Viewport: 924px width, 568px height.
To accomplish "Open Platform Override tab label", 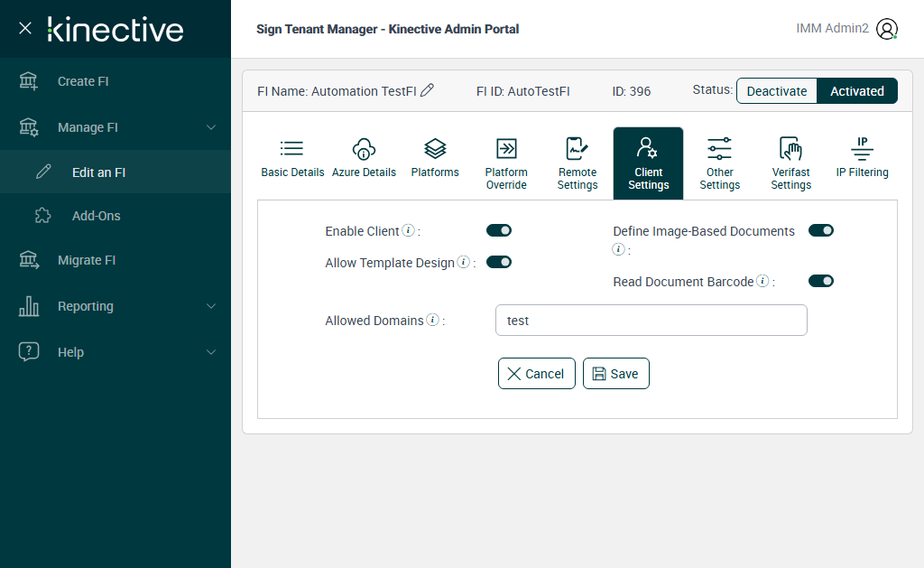I will pyautogui.click(x=506, y=179).
